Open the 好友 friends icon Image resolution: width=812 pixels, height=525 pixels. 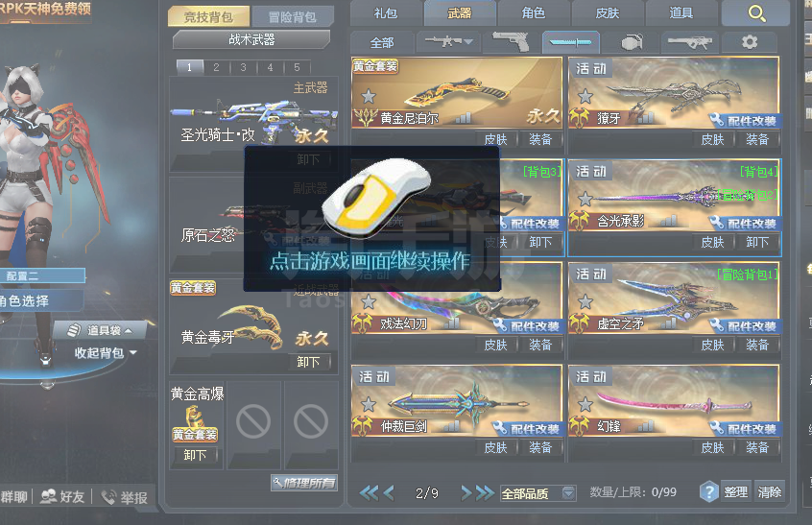[62, 497]
